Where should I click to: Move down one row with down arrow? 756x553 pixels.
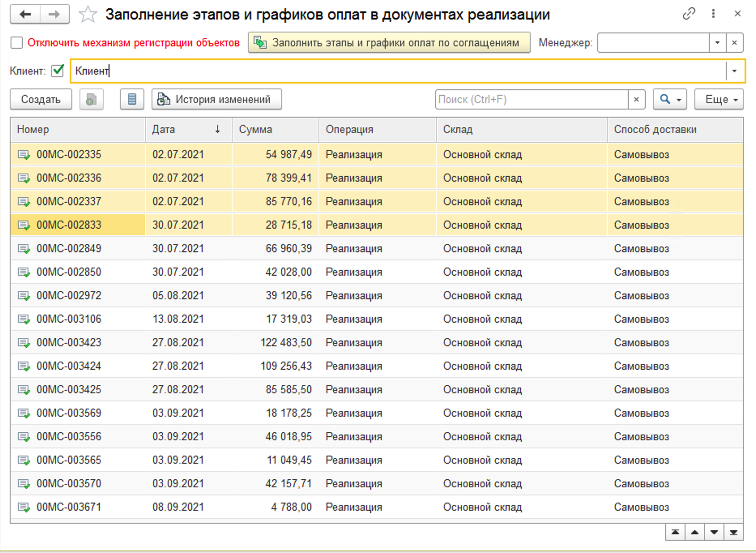[x=714, y=532]
